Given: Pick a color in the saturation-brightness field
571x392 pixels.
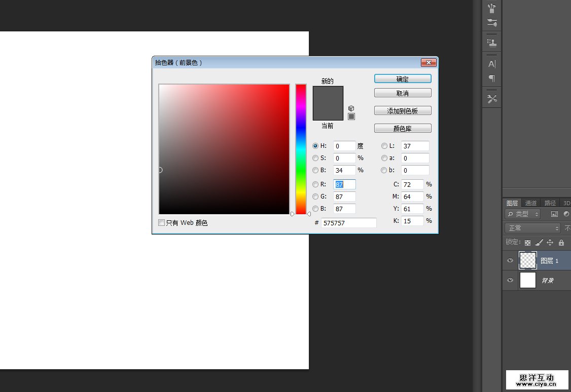Looking at the screenshot, I should pos(224,149).
